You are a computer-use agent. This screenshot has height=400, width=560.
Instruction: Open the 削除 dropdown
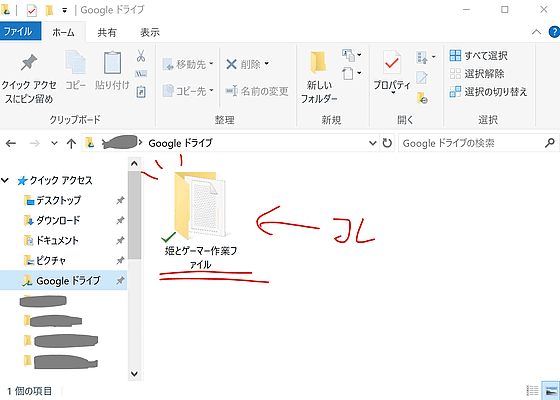pos(248,64)
